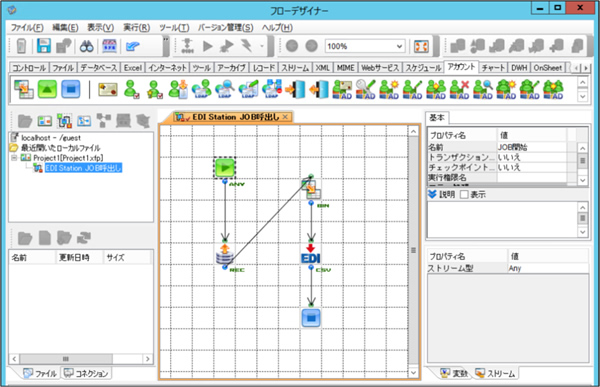Viewport: 600px width, 387px height.
Task: Click the save floppy disk toolbar icon
Action: pos(44,46)
